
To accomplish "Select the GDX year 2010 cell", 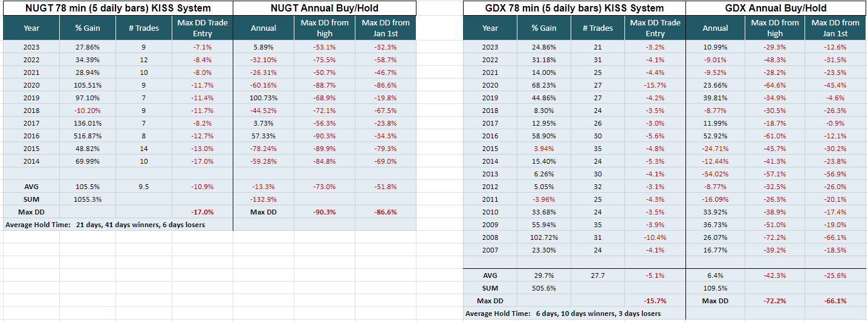I will point(490,212).
